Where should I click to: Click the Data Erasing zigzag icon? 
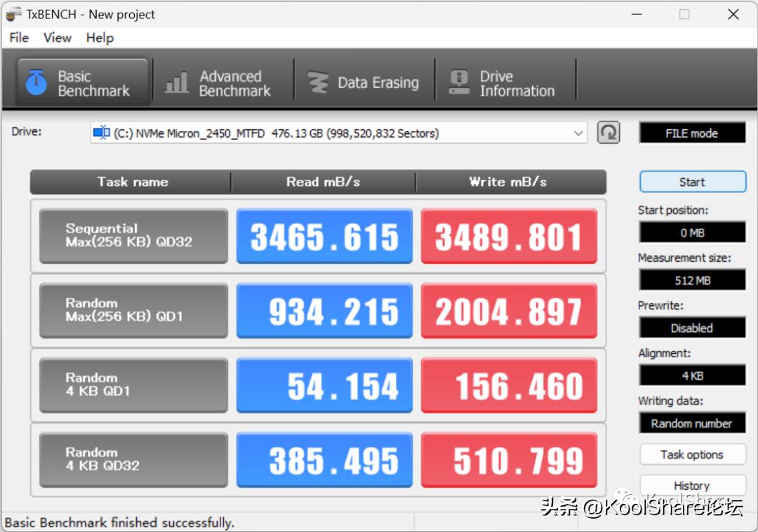[x=319, y=82]
